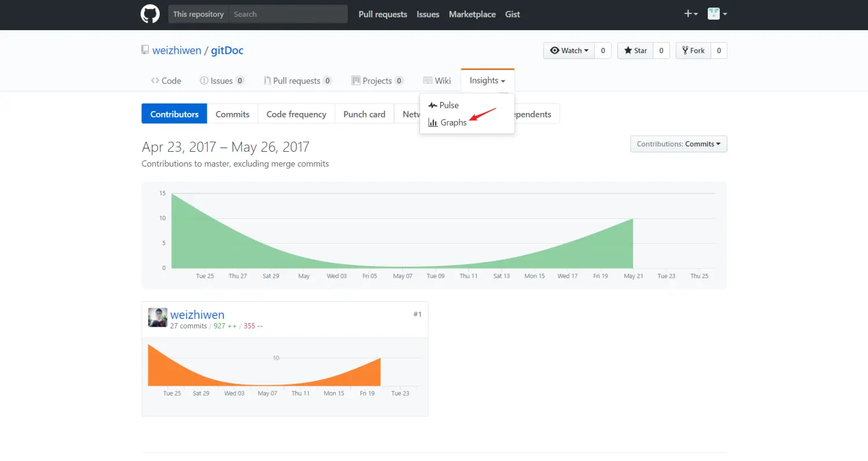Go to Marketplace
The width and height of the screenshot is (868, 461).
point(472,14)
